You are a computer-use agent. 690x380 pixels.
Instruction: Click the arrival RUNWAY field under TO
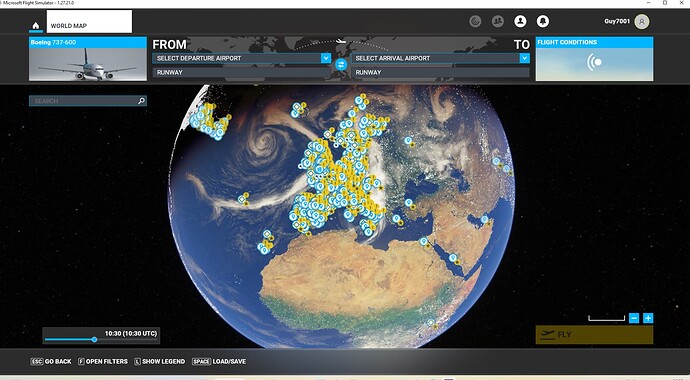(x=440, y=72)
